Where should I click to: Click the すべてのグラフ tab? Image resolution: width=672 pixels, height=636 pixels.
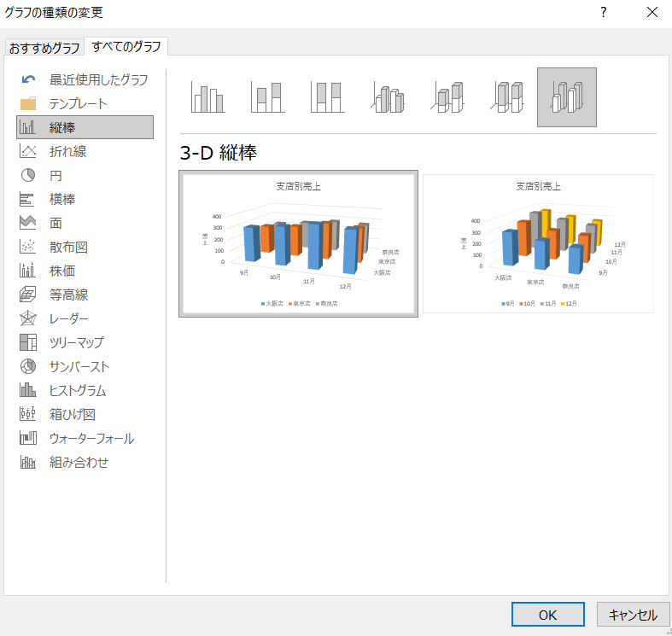coord(126,46)
